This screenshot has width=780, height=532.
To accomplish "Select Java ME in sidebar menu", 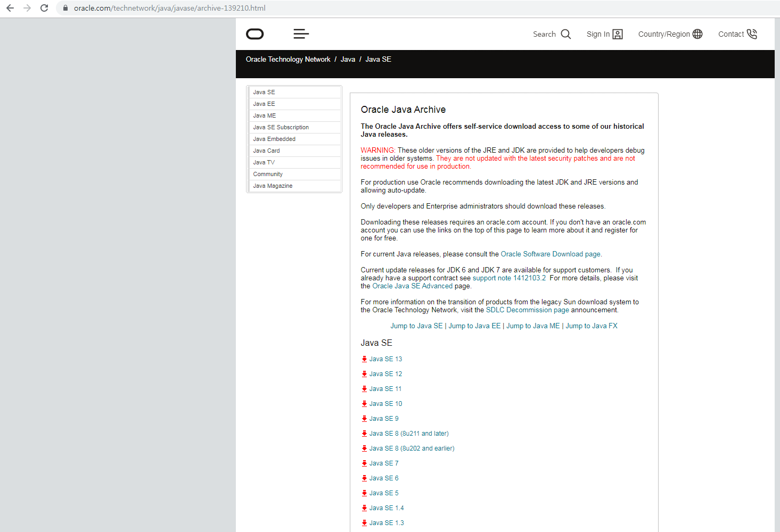I will 294,115.
